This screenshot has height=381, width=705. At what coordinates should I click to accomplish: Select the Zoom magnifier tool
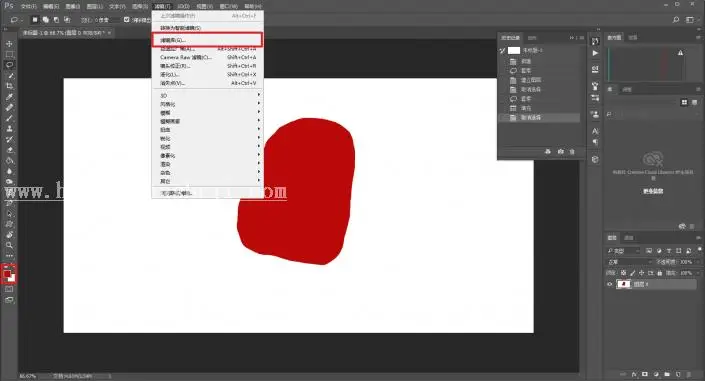click(x=9, y=245)
